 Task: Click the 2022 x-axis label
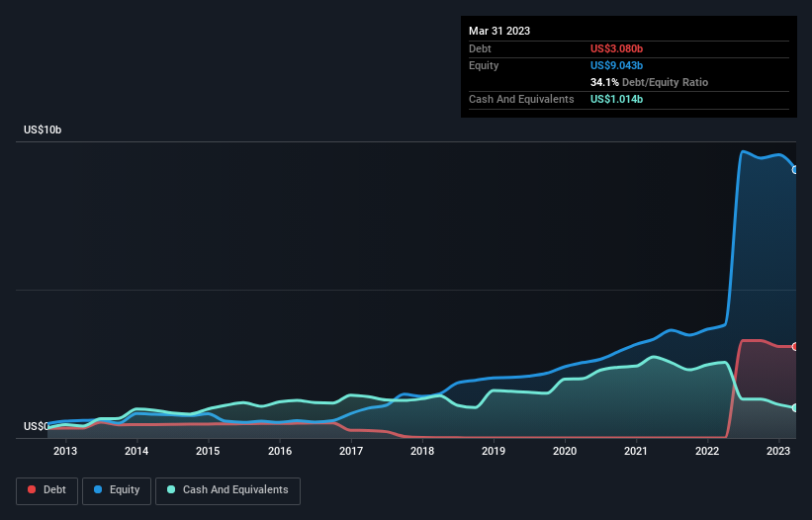[x=707, y=451]
